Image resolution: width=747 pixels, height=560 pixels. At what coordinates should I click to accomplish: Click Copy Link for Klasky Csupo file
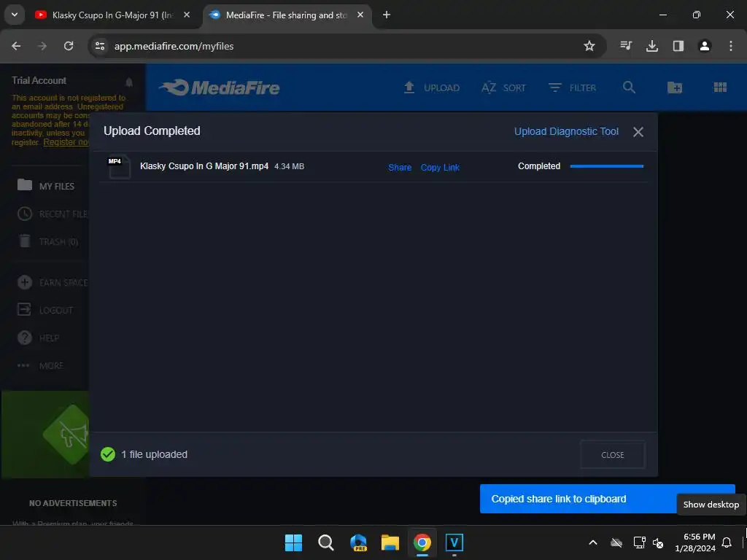pyautogui.click(x=440, y=167)
